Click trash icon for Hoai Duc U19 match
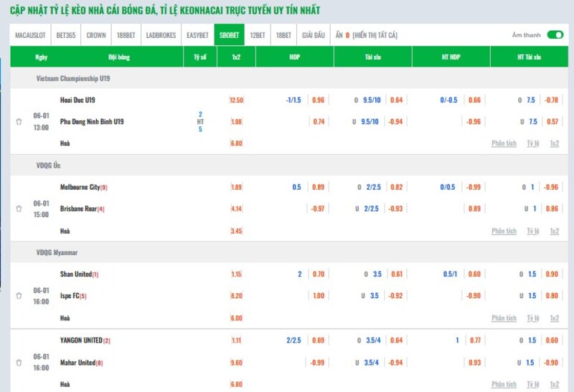 tap(19, 122)
